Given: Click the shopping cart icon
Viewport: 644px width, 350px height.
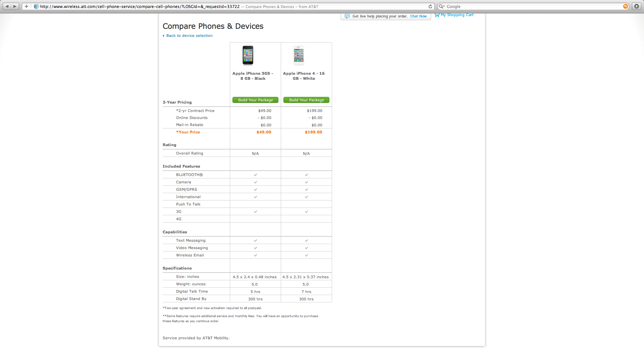Looking at the screenshot, I should pos(437,15).
